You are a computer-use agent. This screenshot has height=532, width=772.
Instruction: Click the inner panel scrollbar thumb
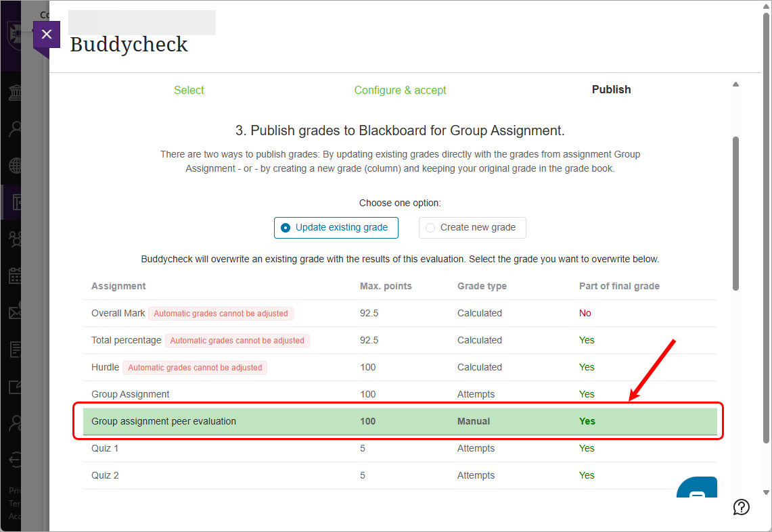tap(735, 214)
